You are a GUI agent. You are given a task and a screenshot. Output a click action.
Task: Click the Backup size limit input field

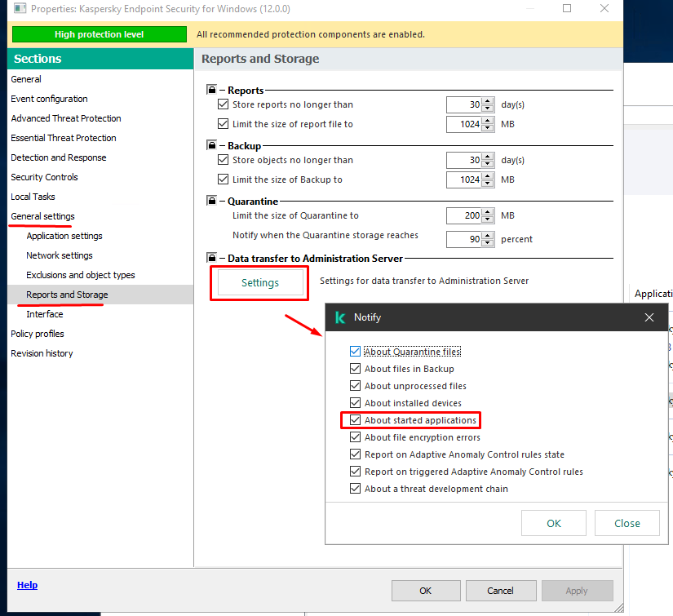coord(464,179)
